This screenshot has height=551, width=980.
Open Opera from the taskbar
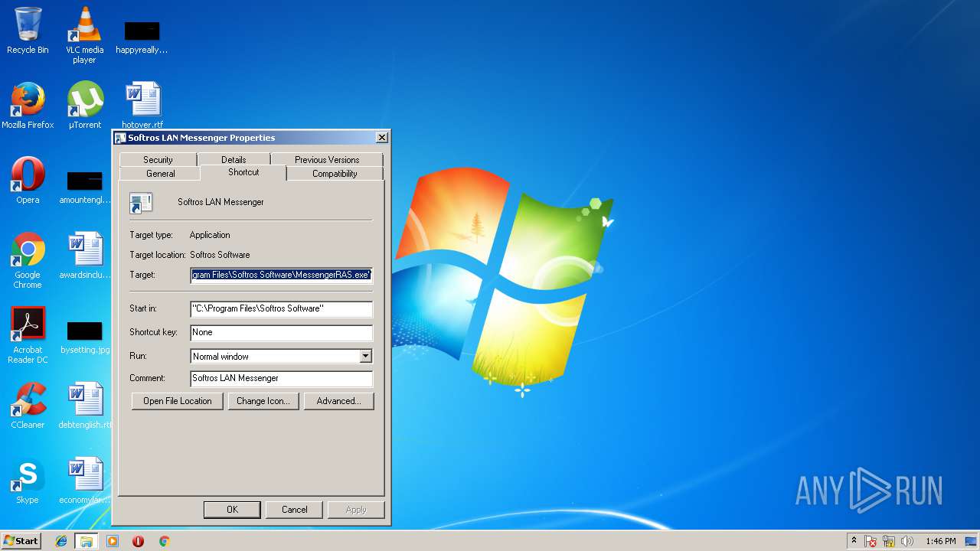point(138,541)
